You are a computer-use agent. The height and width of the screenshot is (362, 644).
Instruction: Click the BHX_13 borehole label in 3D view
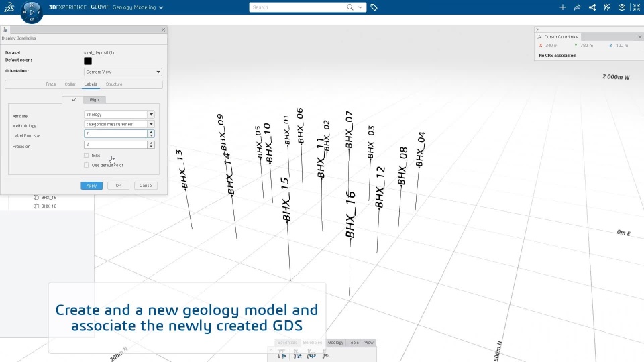pyautogui.click(x=182, y=169)
